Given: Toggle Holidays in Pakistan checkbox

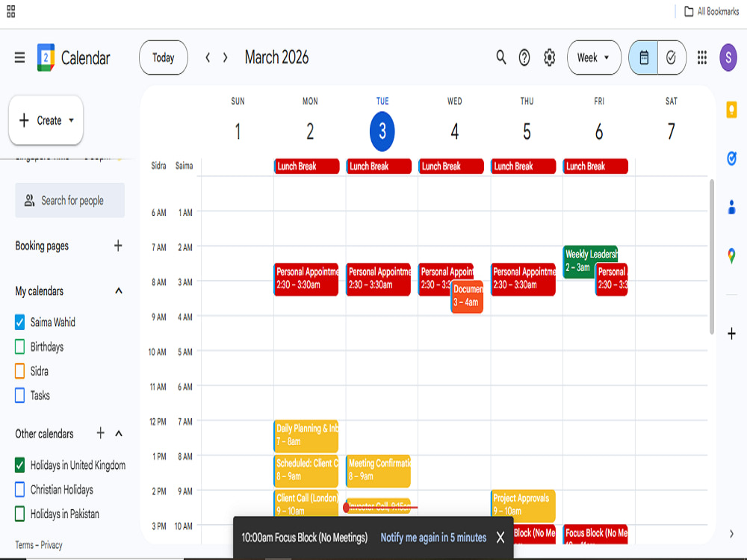Looking at the screenshot, I should click(19, 514).
